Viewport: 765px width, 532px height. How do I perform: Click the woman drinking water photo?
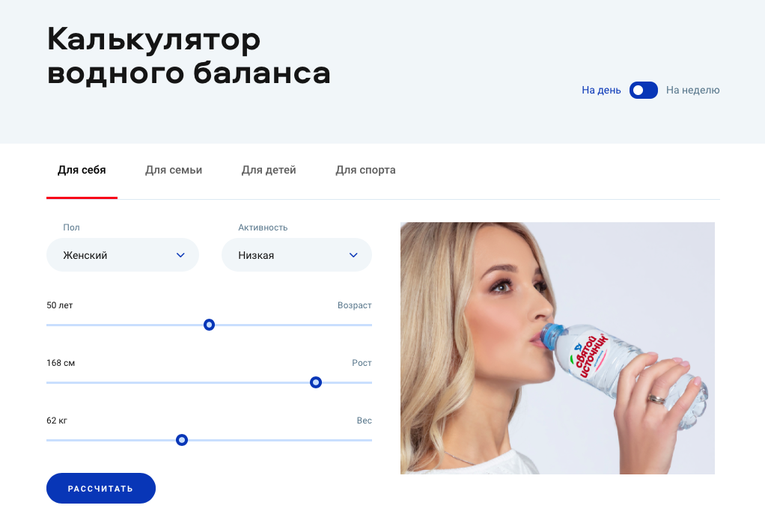coord(558,348)
